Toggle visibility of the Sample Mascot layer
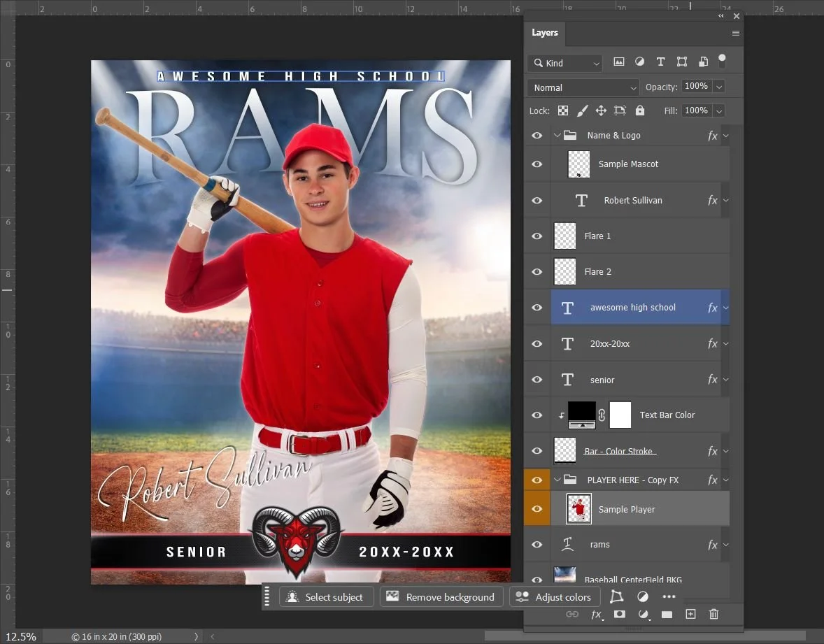Viewport: 824px width, 644px height. [x=537, y=164]
